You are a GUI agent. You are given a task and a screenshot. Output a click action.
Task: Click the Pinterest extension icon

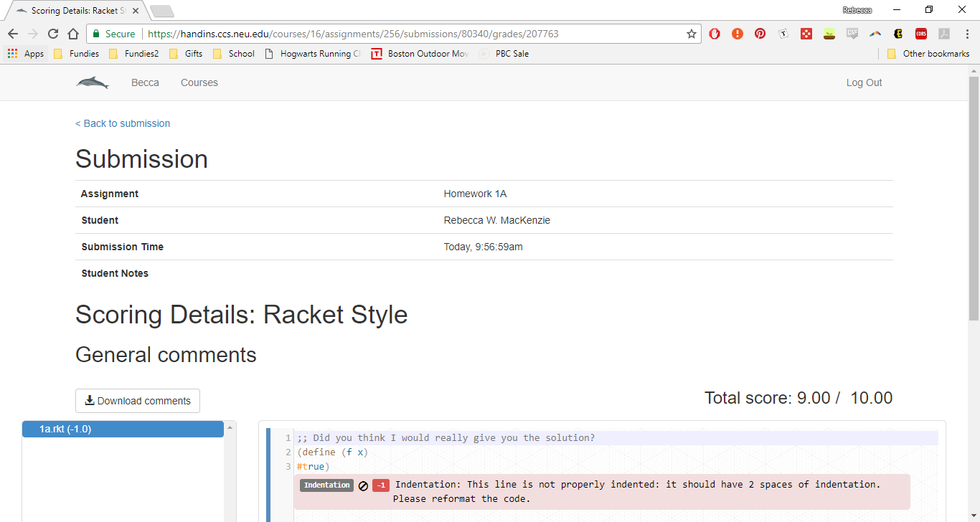[x=760, y=34]
